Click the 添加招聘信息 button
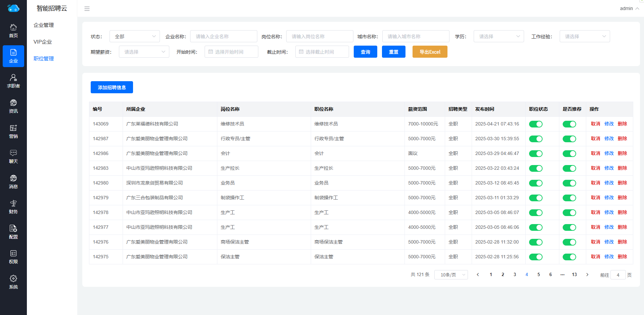Image resolution: width=644 pixels, height=315 pixels. [x=112, y=87]
